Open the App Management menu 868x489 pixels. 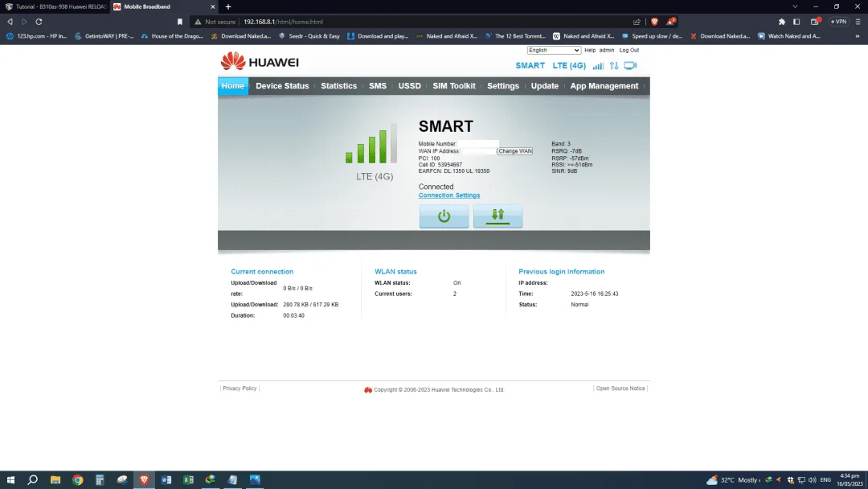click(604, 86)
